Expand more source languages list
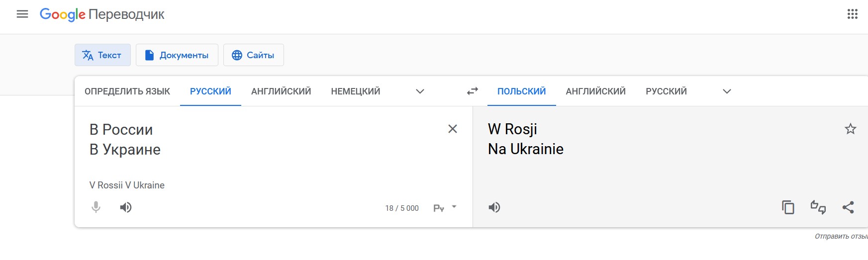Viewport: 868px width, 260px height. [x=420, y=91]
